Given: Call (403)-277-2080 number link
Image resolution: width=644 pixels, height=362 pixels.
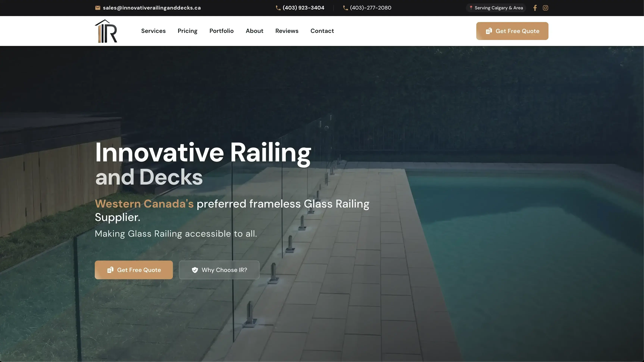Looking at the screenshot, I should coord(371,8).
